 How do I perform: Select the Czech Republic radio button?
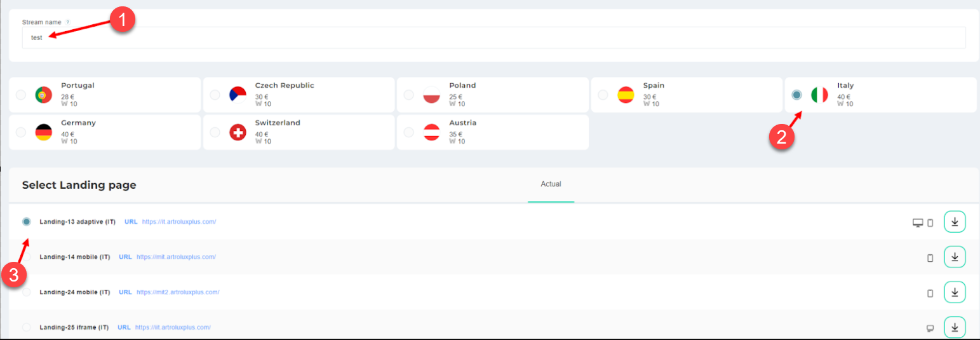tap(215, 95)
